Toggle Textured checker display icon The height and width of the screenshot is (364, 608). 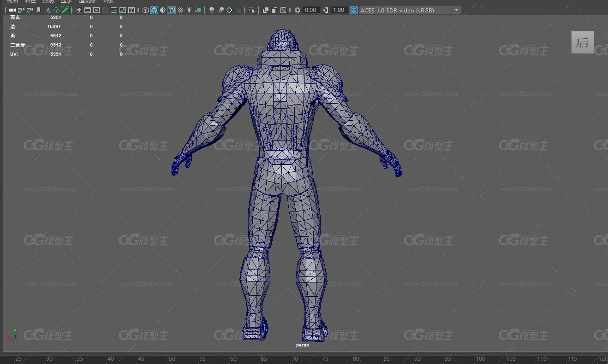[180, 10]
